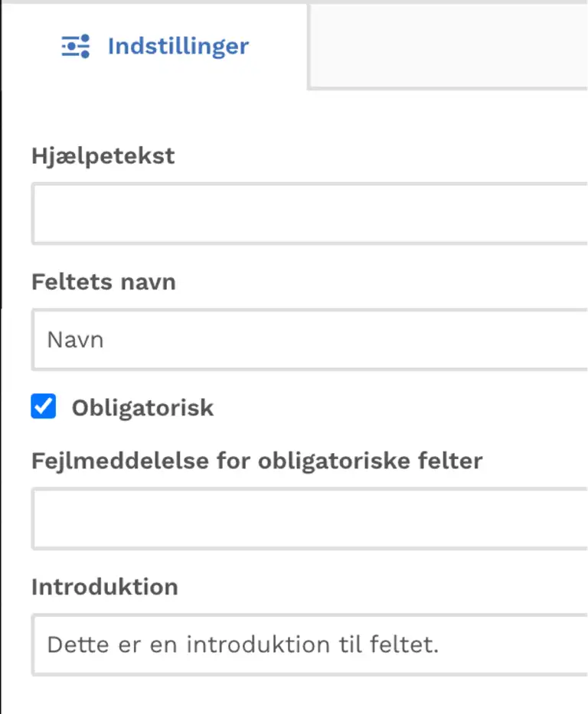
Task: Click the word Dette in the Introduktion field
Action: [x=78, y=645]
